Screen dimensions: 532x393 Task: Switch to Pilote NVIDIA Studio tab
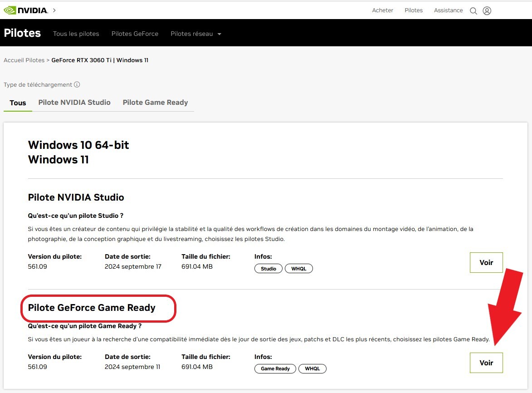[x=74, y=103]
